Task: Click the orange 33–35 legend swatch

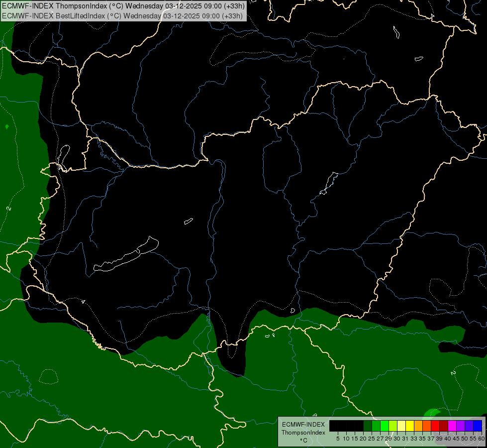Action: (x=418, y=426)
